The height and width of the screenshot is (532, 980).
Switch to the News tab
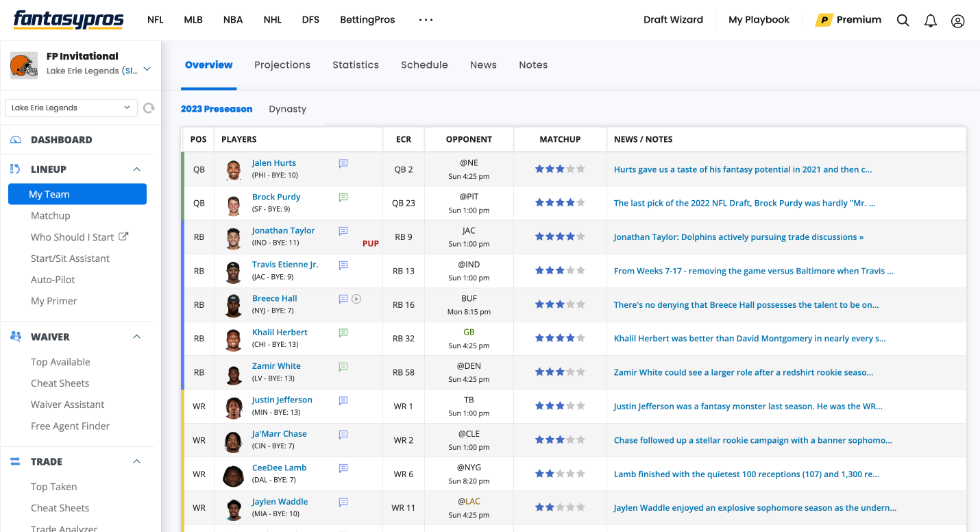click(x=483, y=64)
